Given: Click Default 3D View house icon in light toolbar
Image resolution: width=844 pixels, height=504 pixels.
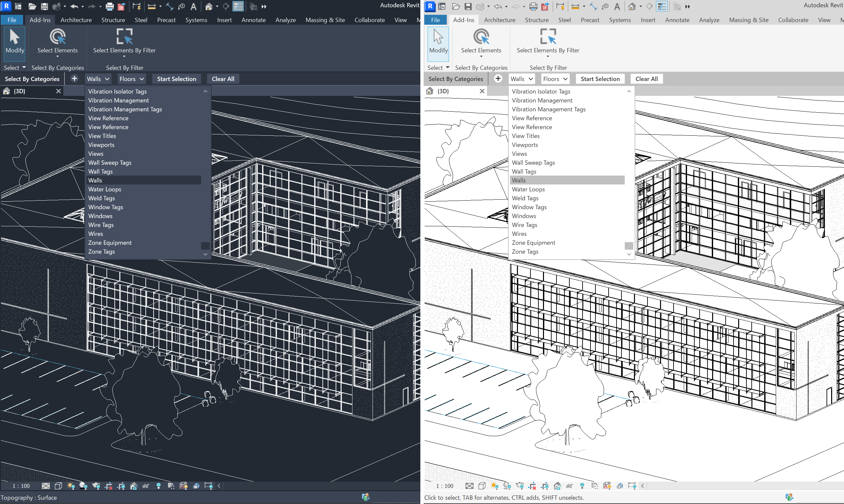Looking at the screenshot, I should [632, 6].
